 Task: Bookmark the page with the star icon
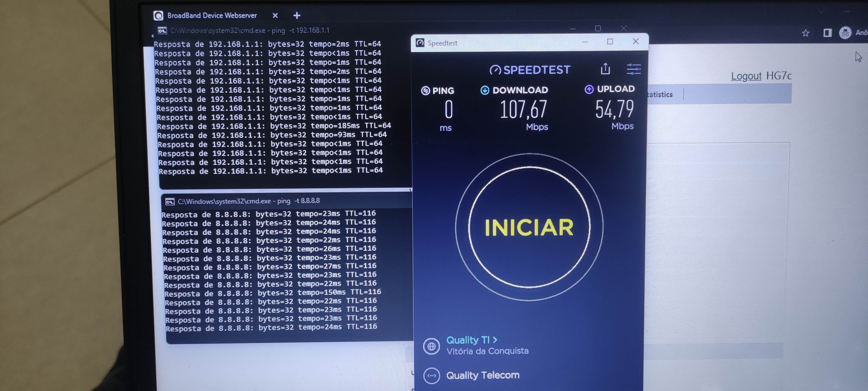click(x=805, y=33)
